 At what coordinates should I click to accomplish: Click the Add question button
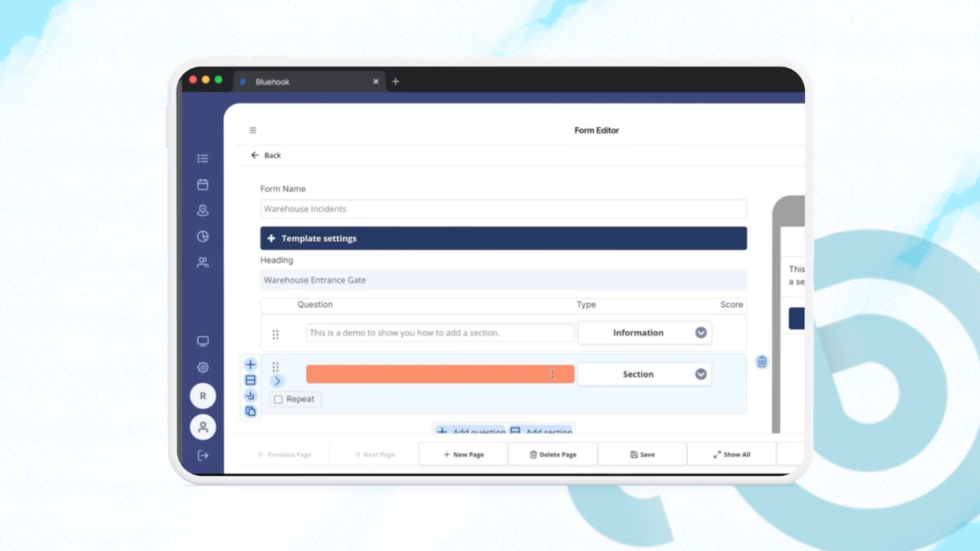click(x=471, y=430)
